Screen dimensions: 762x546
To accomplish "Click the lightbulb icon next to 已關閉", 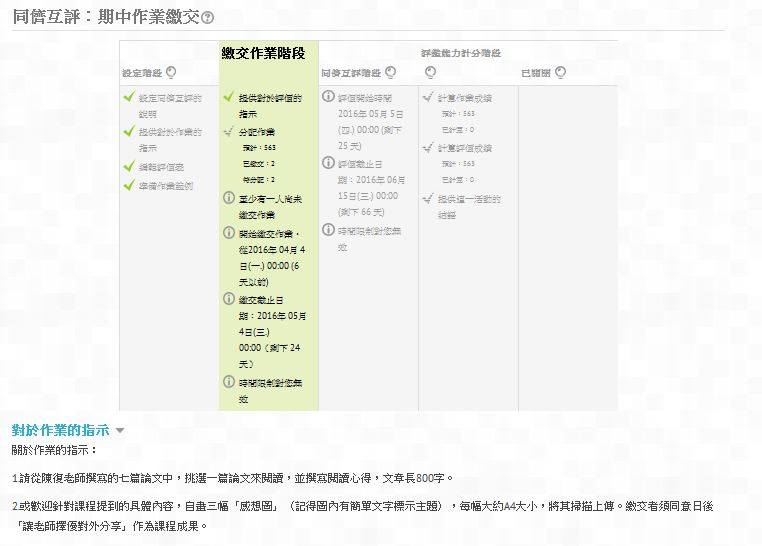I will [x=560, y=72].
